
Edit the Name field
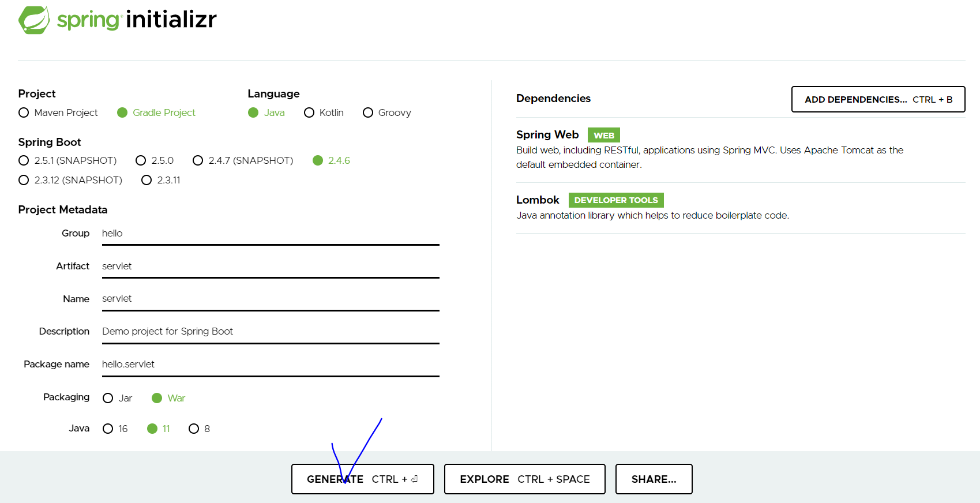271,299
